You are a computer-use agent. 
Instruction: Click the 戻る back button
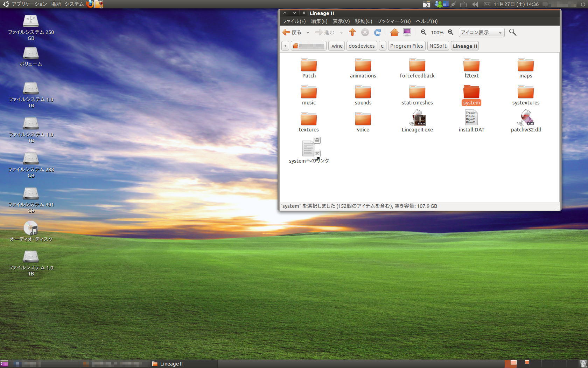point(292,32)
